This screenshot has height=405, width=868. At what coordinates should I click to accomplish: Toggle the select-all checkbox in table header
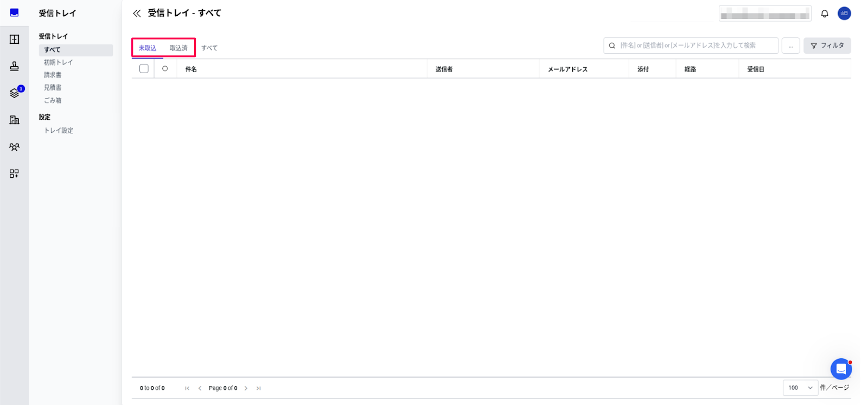[144, 69]
